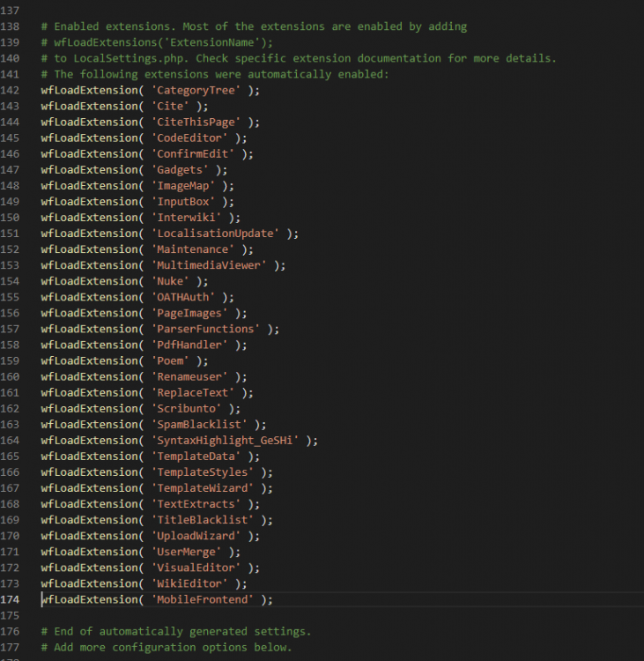Image resolution: width=644 pixels, height=661 pixels.
Task: Click empty line 175 number in gutter
Action: click(x=10, y=615)
